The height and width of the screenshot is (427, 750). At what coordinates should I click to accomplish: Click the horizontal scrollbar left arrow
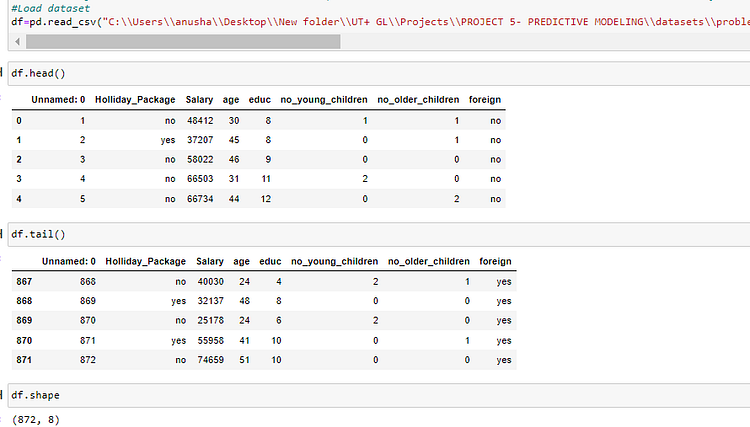click(x=18, y=42)
